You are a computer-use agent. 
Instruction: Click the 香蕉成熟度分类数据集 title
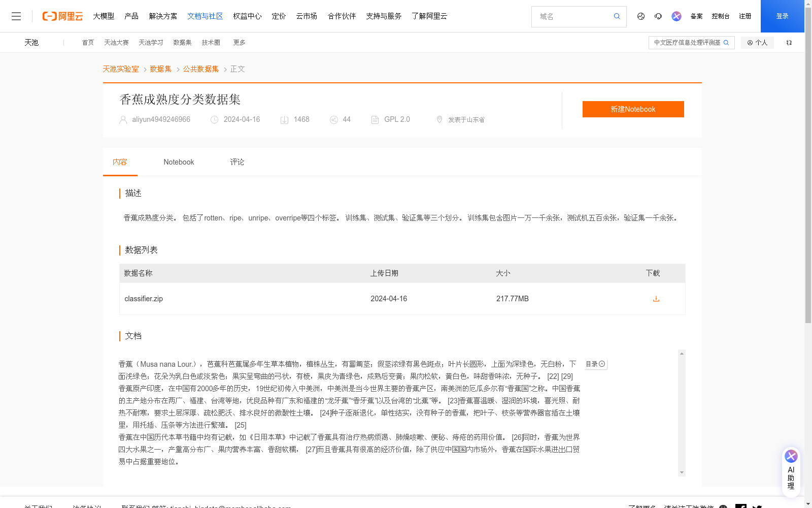(180, 99)
